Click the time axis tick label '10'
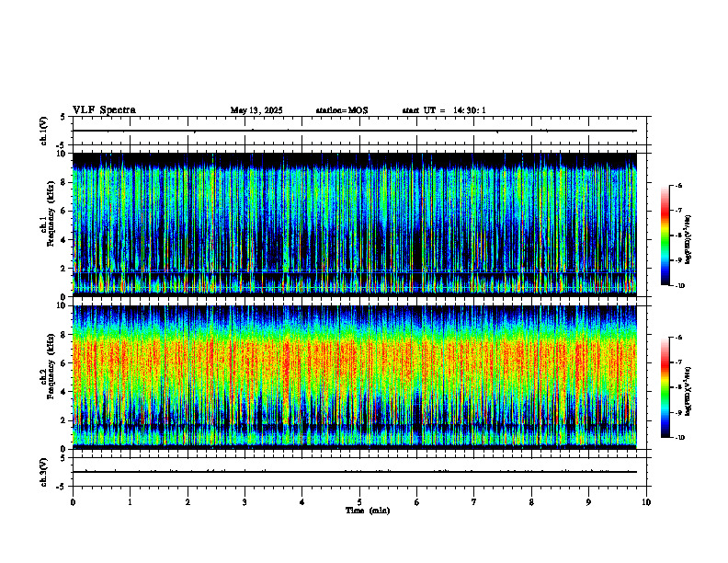 pos(646,502)
